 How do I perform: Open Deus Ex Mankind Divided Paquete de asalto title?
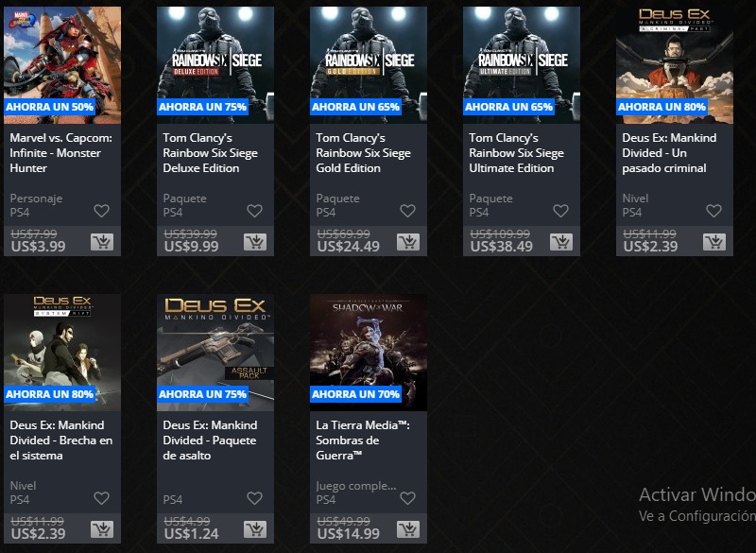click(x=210, y=441)
